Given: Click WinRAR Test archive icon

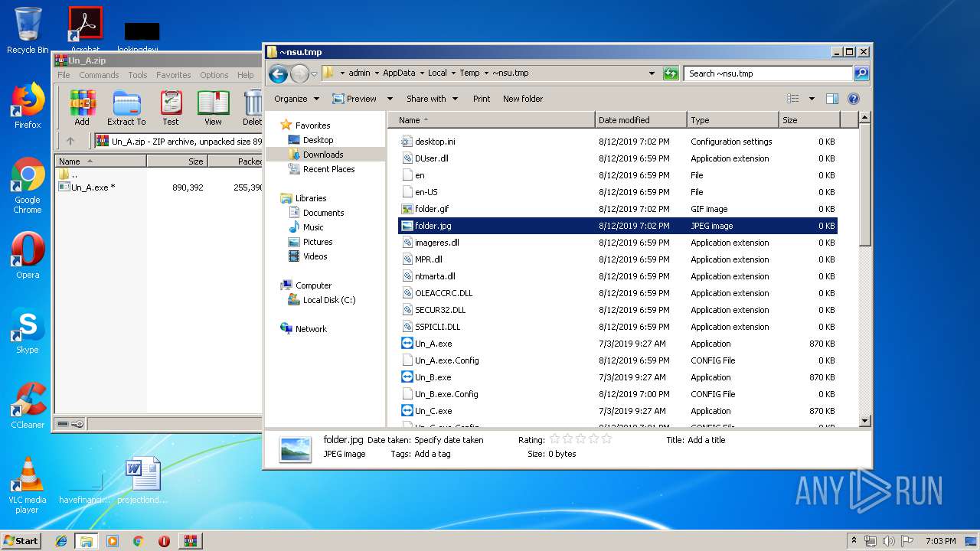Looking at the screenshot, I should click(x=171, y=108).
